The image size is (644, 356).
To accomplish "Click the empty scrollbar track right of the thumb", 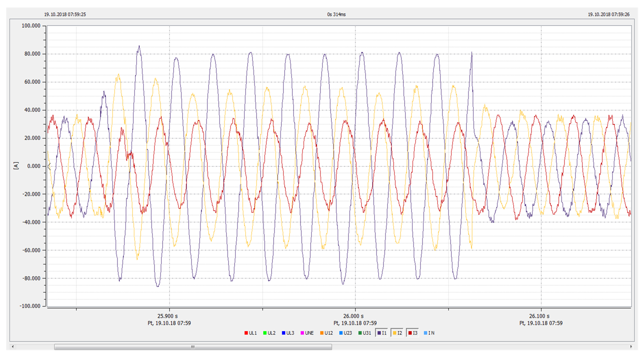I will pyautogui.click(x=475, y=347).
